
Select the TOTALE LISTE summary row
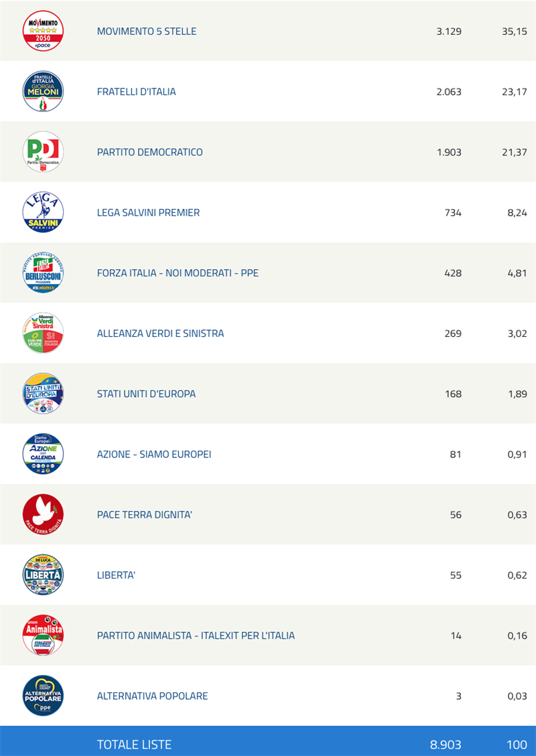268,741
